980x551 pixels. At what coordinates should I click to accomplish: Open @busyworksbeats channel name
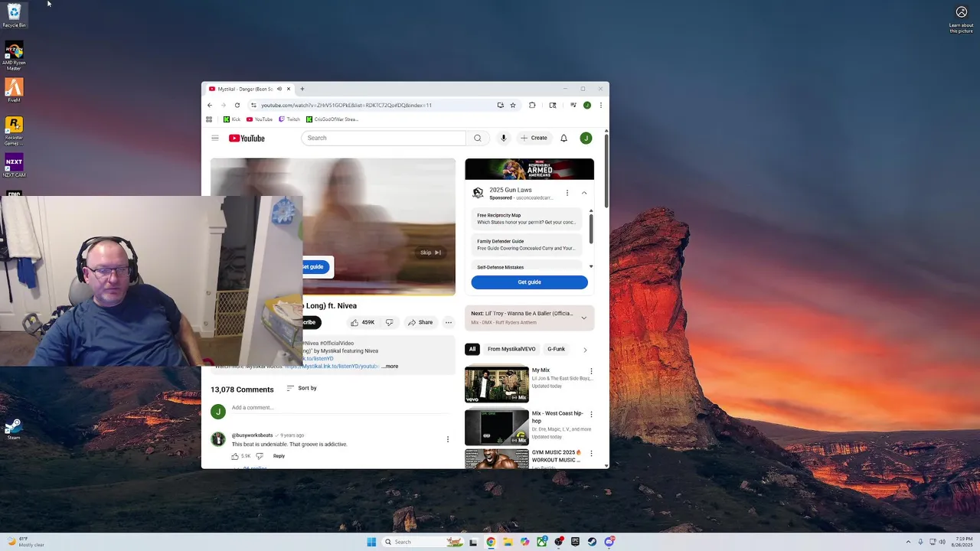pyautogui.click(x=252, y=435)
